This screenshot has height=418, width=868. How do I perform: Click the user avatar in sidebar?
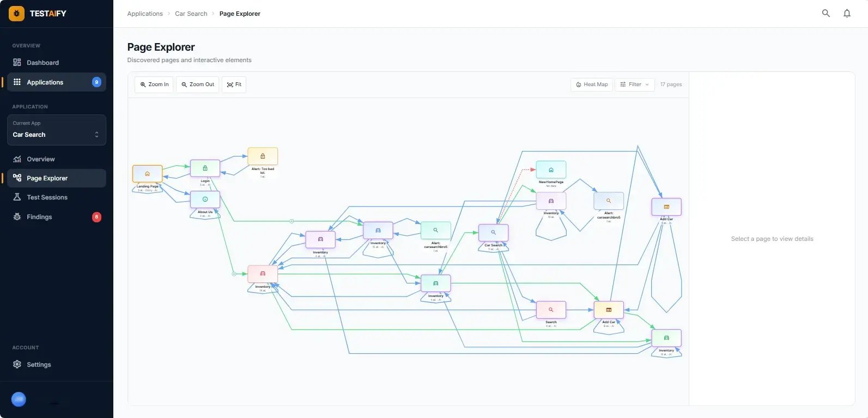coord(19,399)
